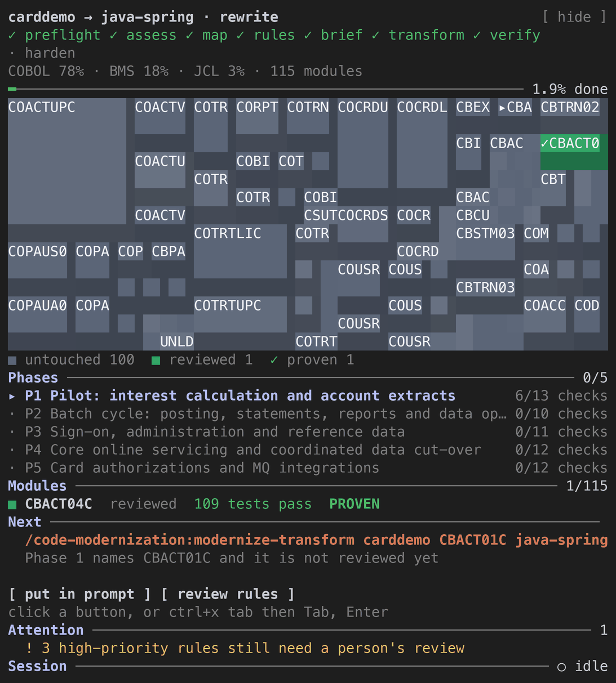Select the transform pipeline step

pos(418,35)
